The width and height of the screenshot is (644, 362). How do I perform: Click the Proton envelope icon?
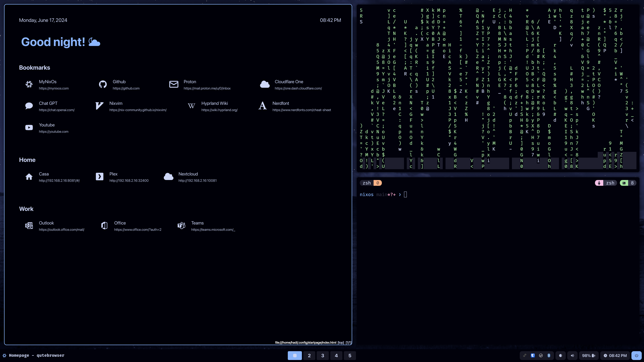pos(174,84)
